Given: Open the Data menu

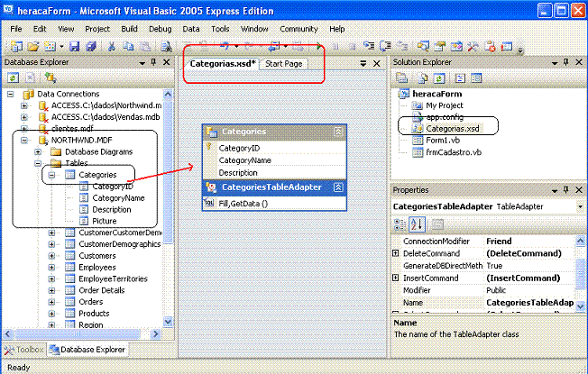Looking at the screenshot, I should pos(191,29).
